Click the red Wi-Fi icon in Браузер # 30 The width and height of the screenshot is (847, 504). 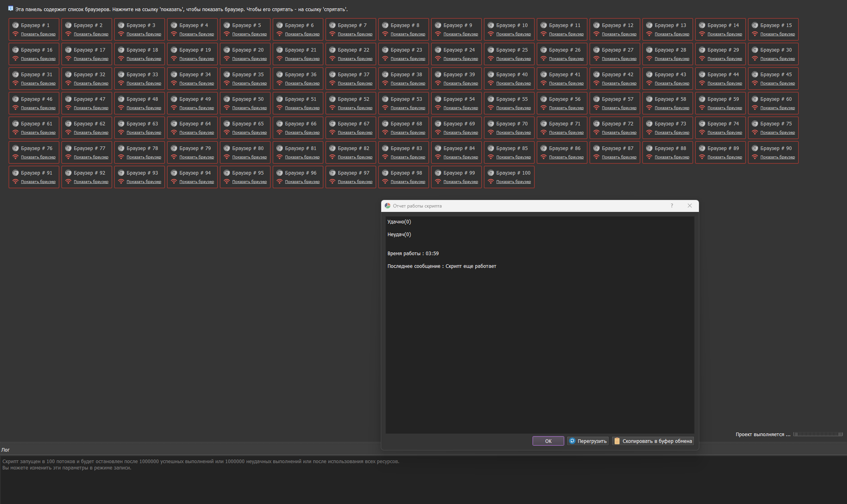[755, 58]
